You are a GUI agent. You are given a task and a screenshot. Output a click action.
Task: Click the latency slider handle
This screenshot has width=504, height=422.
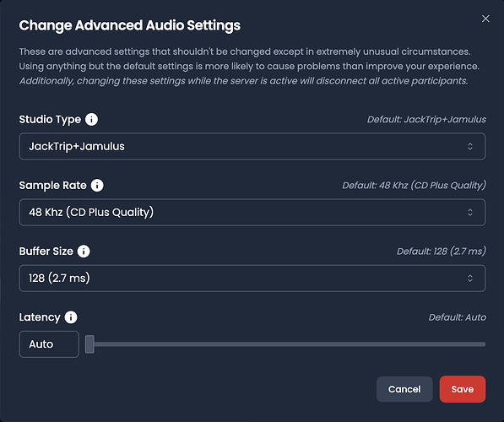[89, 344]
